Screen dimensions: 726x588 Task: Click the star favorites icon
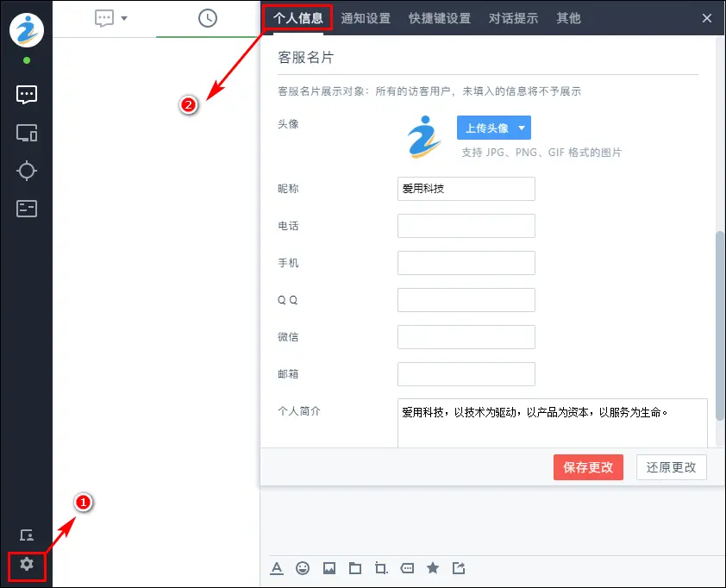(x=433, y=568)
